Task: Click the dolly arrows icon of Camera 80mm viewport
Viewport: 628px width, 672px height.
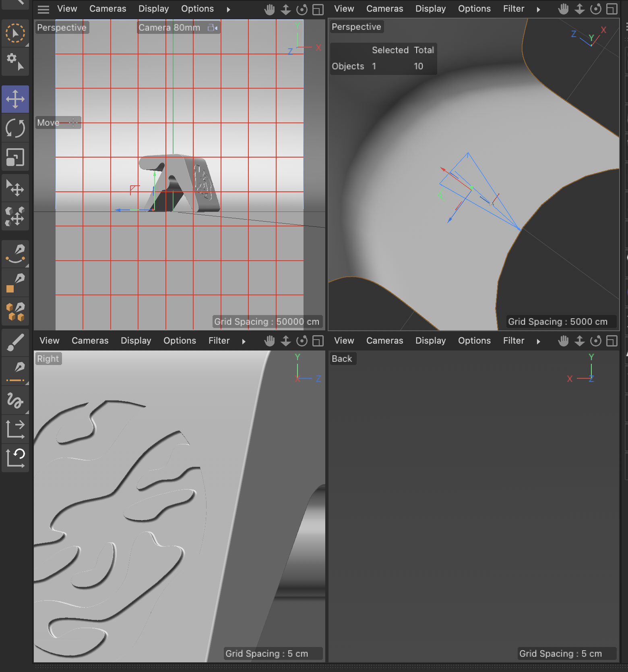Action: coord(285,9)
